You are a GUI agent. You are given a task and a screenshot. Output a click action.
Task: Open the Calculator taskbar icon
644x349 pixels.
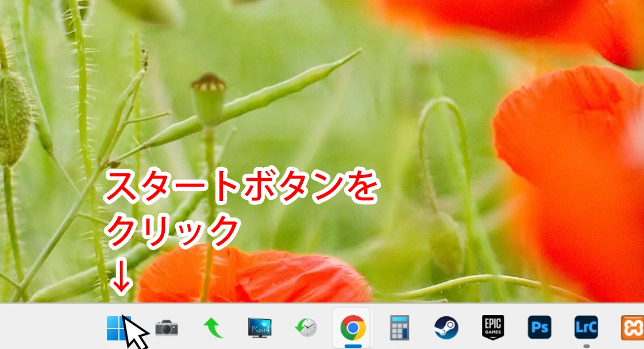399,328
